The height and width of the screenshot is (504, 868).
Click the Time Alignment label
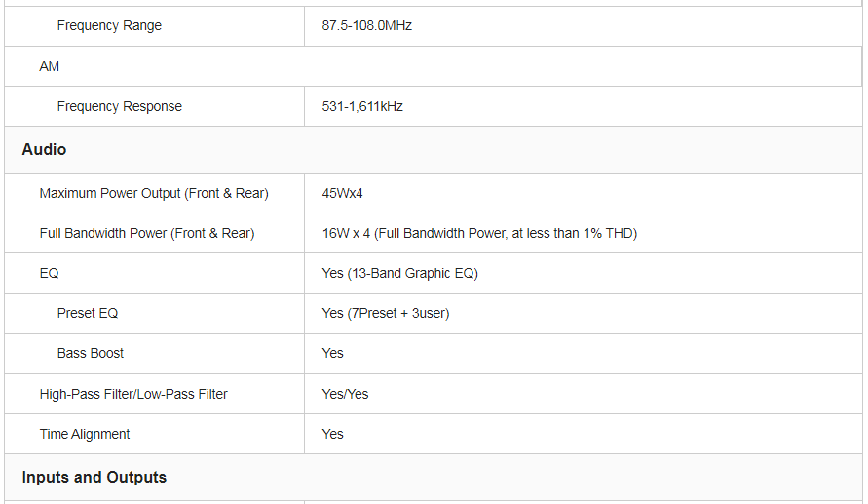(x=85, y=435)
